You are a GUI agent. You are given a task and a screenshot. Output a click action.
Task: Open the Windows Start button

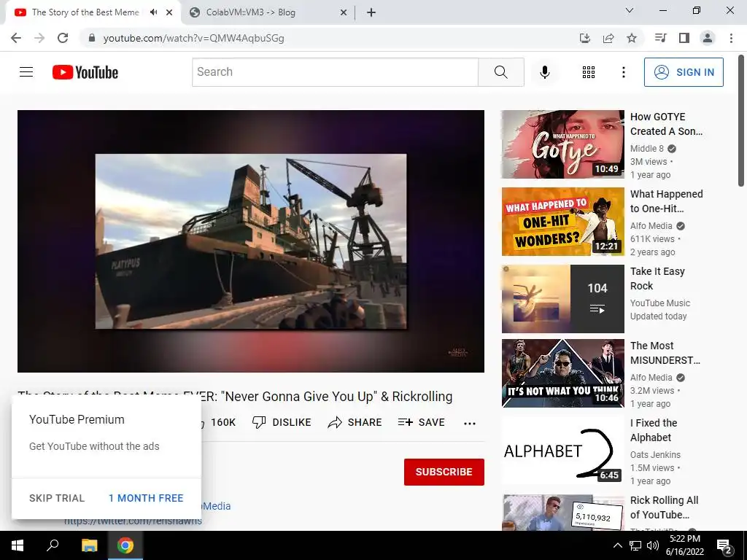tap(18, 545)
